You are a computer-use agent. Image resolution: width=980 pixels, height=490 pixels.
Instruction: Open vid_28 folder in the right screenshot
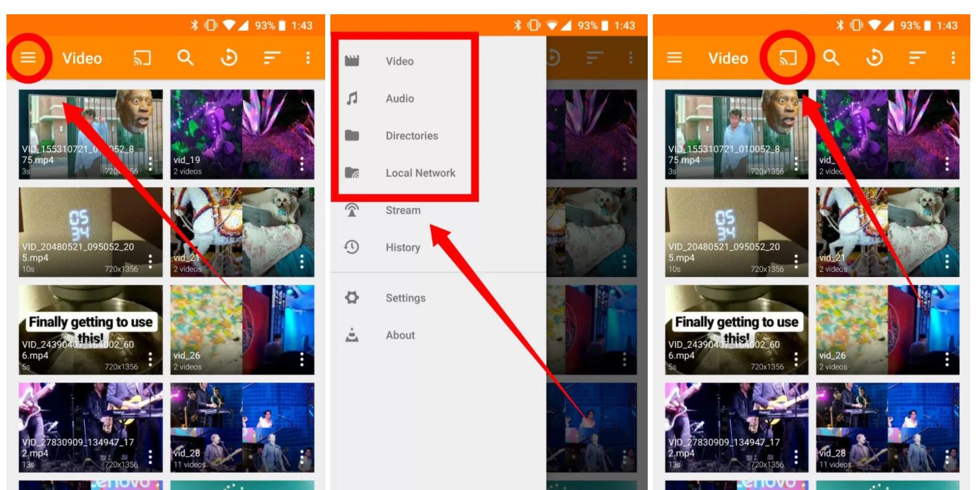point(887,427)
